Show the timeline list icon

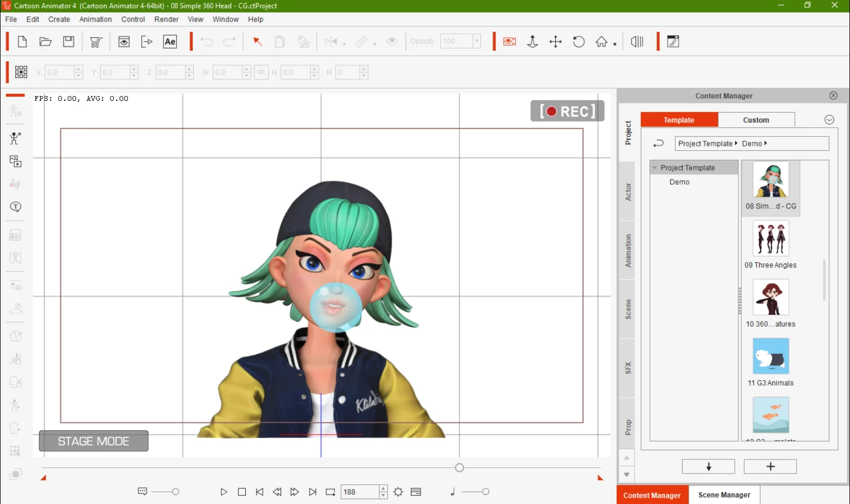point(416,492)
